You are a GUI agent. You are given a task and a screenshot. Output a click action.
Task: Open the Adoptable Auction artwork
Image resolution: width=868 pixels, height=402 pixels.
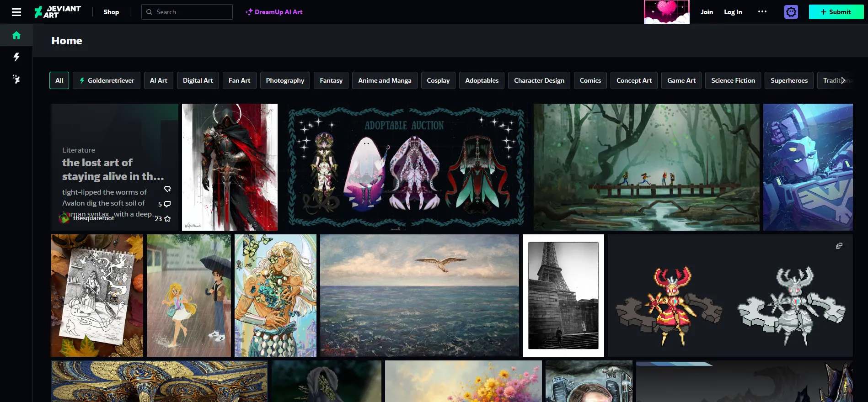coord(406,167)
